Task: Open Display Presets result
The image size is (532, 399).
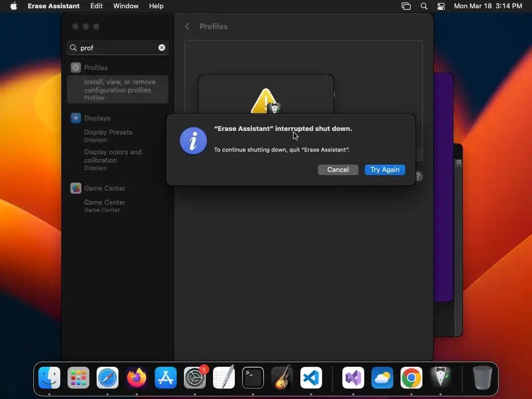Action: pyautogui.click(x=108, y=136)
